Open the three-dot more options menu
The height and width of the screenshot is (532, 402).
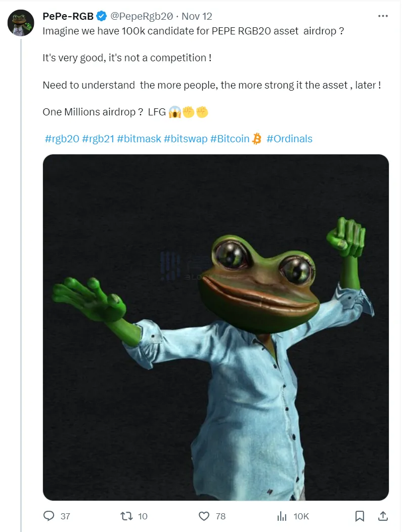(x=383, y=16)
